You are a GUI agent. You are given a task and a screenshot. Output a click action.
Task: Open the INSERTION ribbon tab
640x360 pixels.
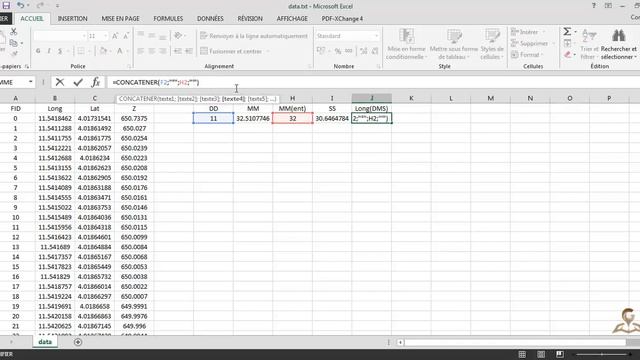(72, 18)
